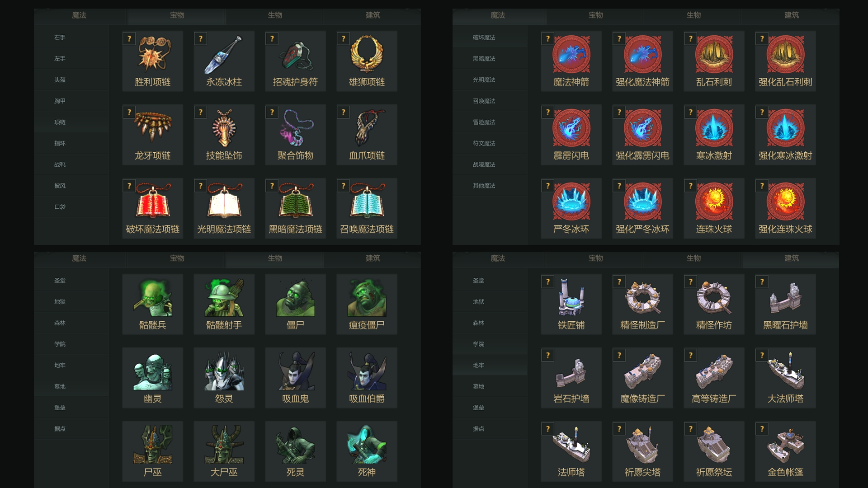Open the 魔法神箭 spell icon
This screenshot has height=488, width=868.
point(571,55)
